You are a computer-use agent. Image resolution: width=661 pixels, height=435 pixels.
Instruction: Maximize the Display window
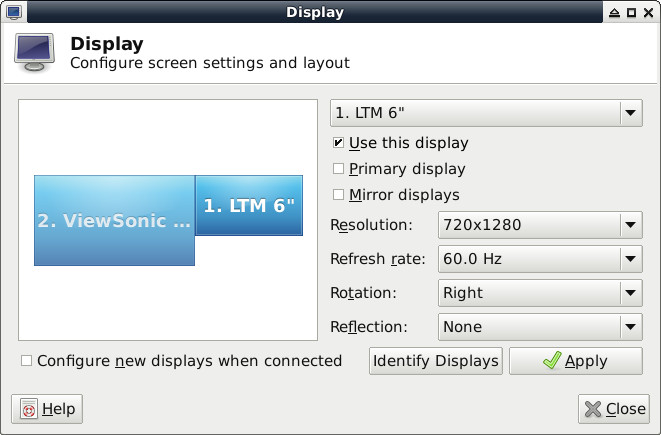coord(631,13)
